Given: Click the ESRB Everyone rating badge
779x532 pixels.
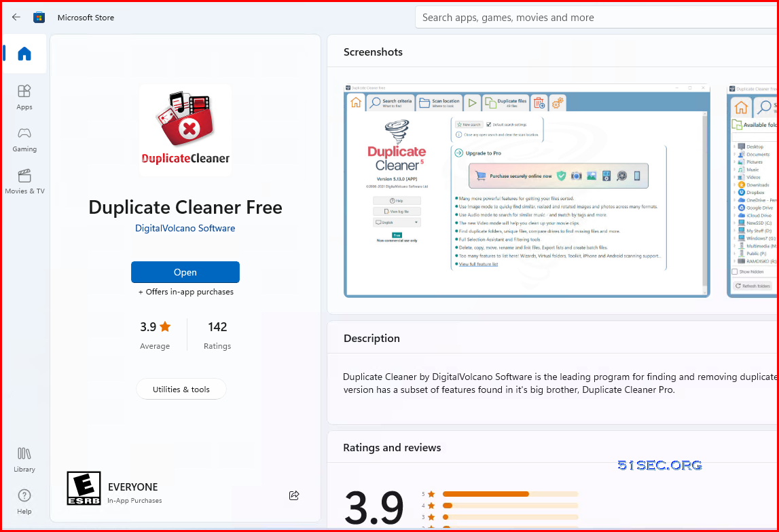Looking at the screenshot, I should [84, 489].
